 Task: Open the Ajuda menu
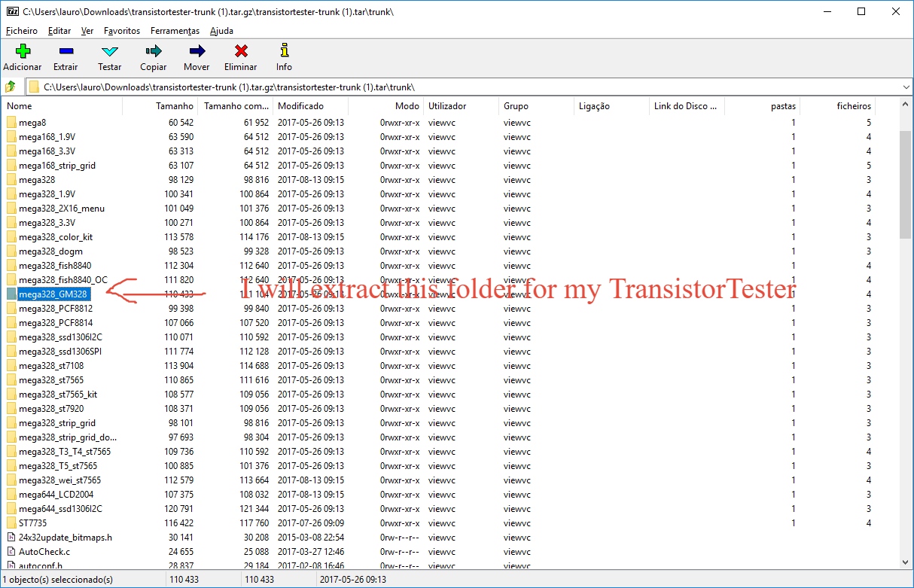click(221, 31)
